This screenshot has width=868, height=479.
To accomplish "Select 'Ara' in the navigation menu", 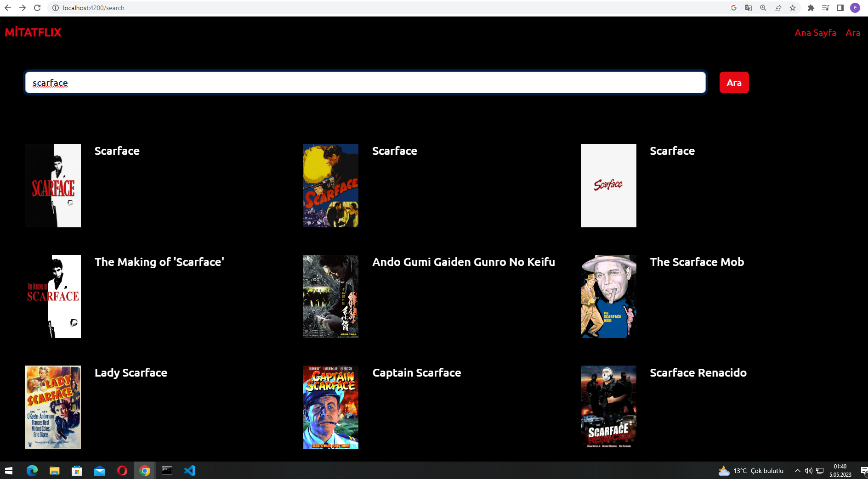I will click(853, 33).
